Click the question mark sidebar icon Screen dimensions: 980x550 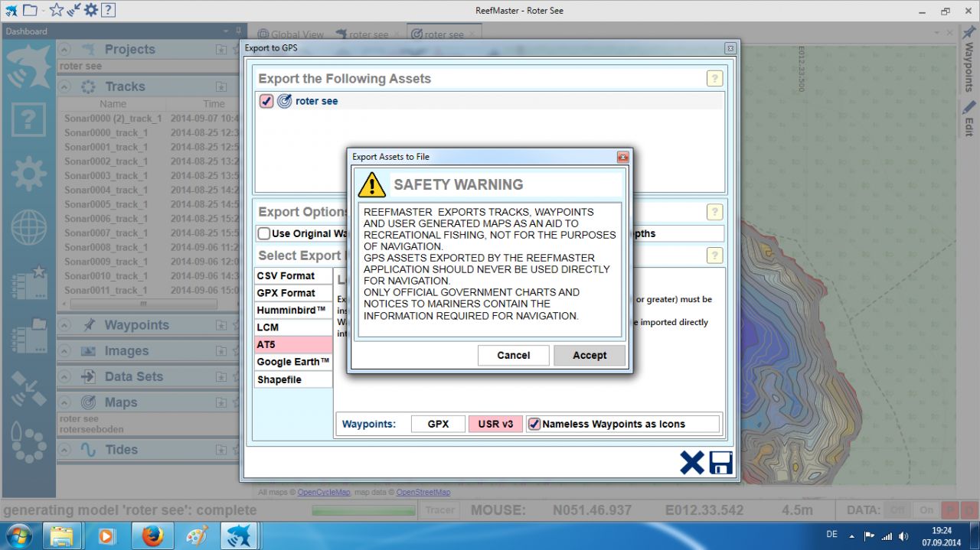point(28,119)
